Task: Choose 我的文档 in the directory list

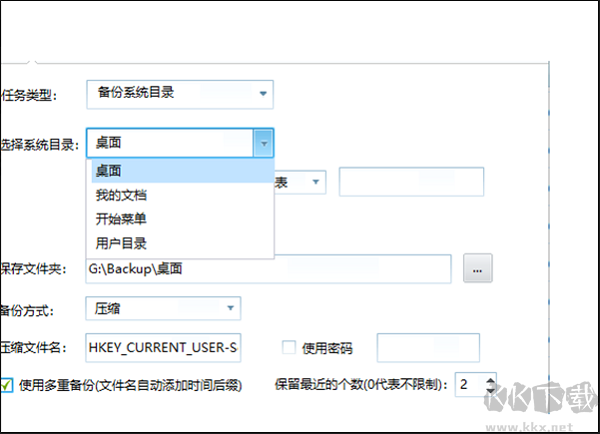Action: pyautogui.click(x=180, y=195)
